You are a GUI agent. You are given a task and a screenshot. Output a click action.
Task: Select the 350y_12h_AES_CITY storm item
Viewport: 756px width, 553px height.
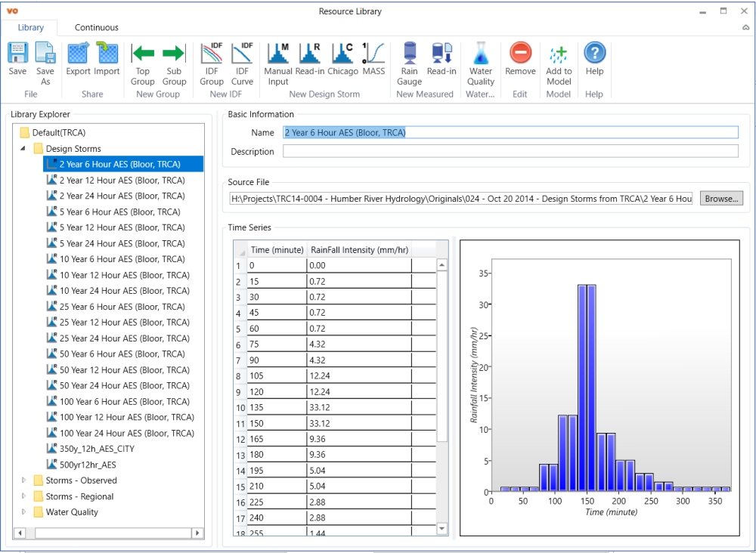97,449
